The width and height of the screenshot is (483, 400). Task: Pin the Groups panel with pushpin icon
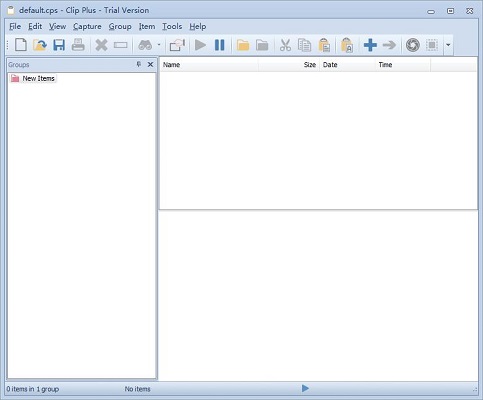[x=139, y=64]
